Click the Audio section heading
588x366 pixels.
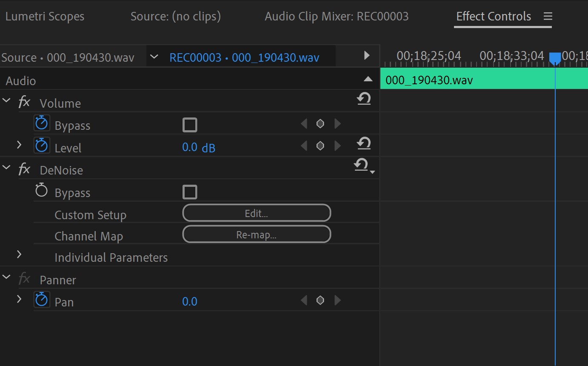click(x=21, y=81)
